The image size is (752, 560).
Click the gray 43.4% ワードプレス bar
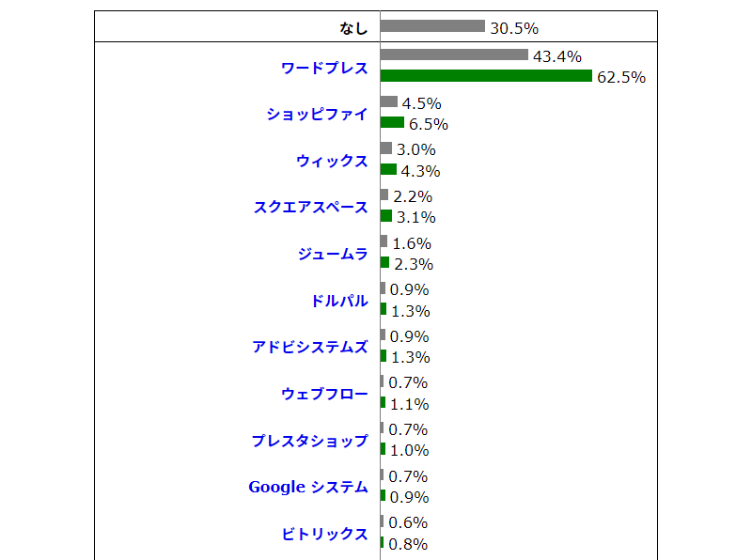point(454,55)
